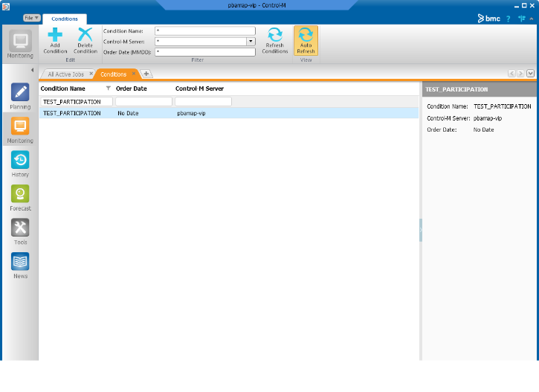539x392 pixels.
Task: Close the All Active Jobs tab
Action: click(91, 74)
